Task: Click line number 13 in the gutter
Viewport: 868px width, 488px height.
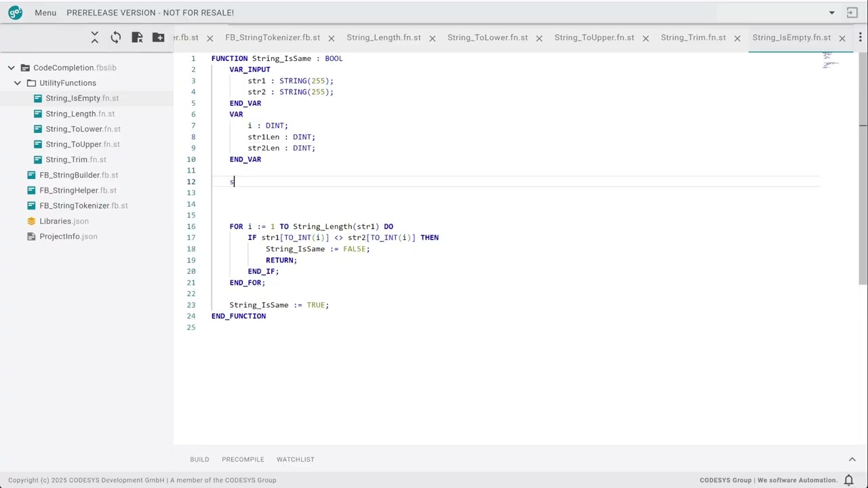Action: click(193, 192)
